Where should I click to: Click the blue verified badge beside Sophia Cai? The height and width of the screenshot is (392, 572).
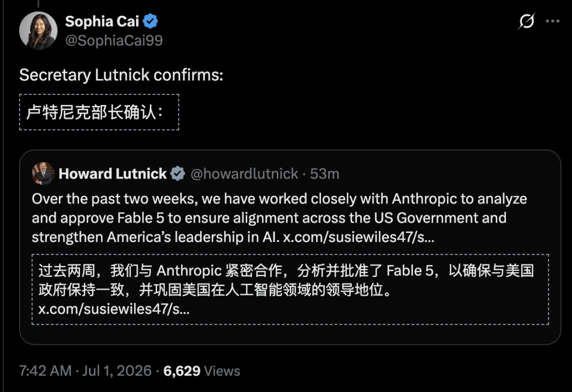pos(150,21)
